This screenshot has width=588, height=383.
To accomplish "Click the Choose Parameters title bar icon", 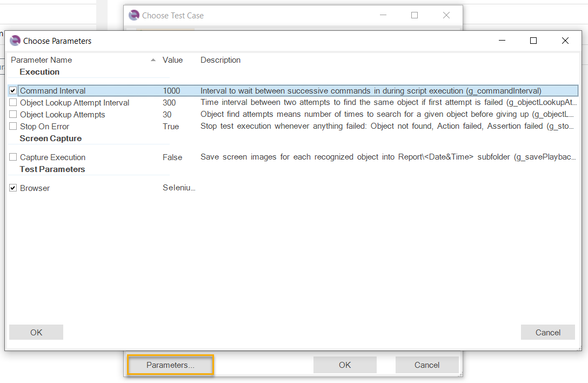I will [x=15, y=41].
